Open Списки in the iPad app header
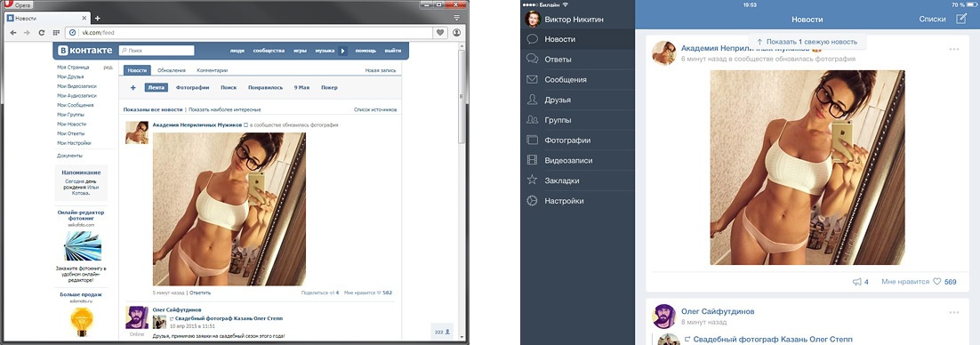The width and height of the screenshot is (980, 345). (932, 20)
